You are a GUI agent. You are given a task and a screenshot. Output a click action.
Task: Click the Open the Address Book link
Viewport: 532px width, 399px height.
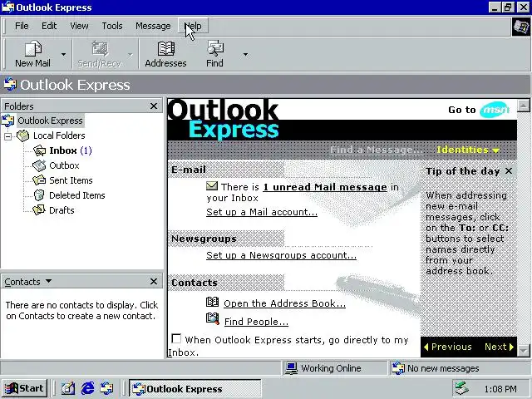(x=284, y=303)
